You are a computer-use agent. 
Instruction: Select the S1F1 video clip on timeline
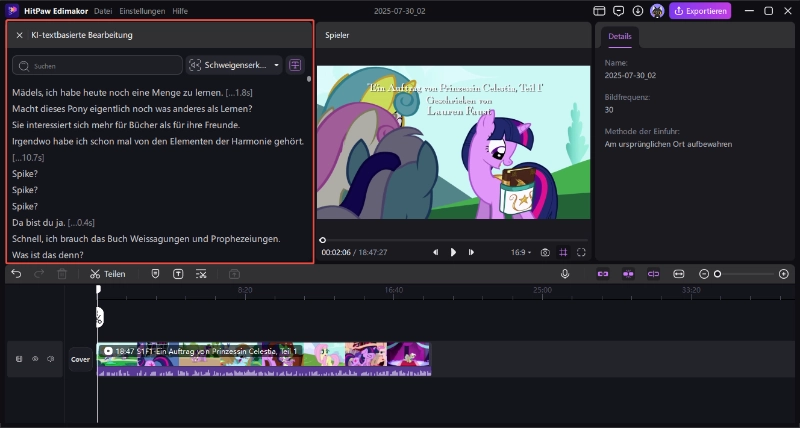pyautogui.click(x=264, y=359)
